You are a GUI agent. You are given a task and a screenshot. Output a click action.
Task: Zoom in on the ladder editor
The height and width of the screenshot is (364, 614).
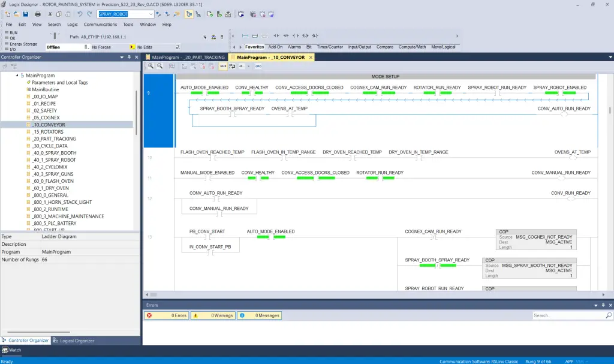tap(151, 66)
